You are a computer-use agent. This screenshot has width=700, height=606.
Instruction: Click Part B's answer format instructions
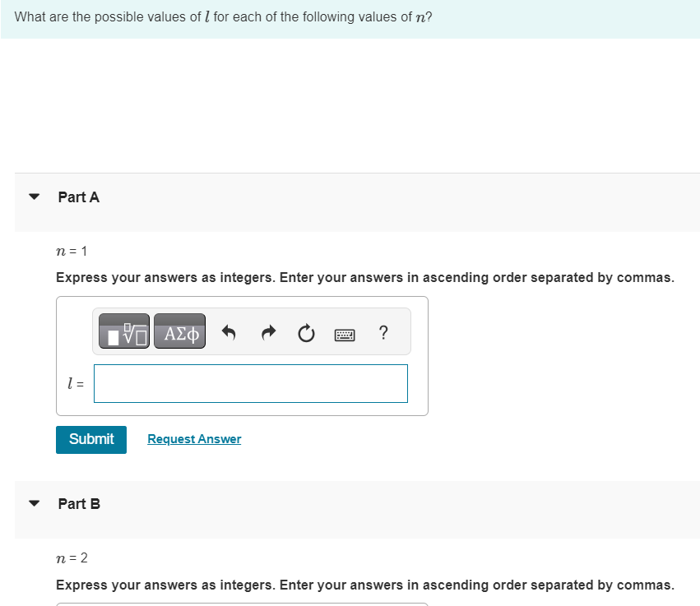pos(364,585)
